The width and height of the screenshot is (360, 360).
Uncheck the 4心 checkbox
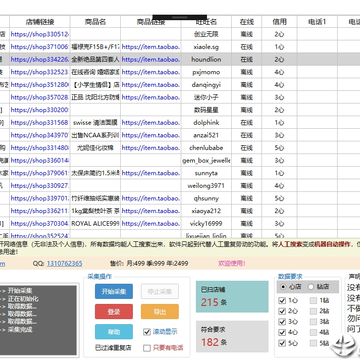tap(282, 332)
